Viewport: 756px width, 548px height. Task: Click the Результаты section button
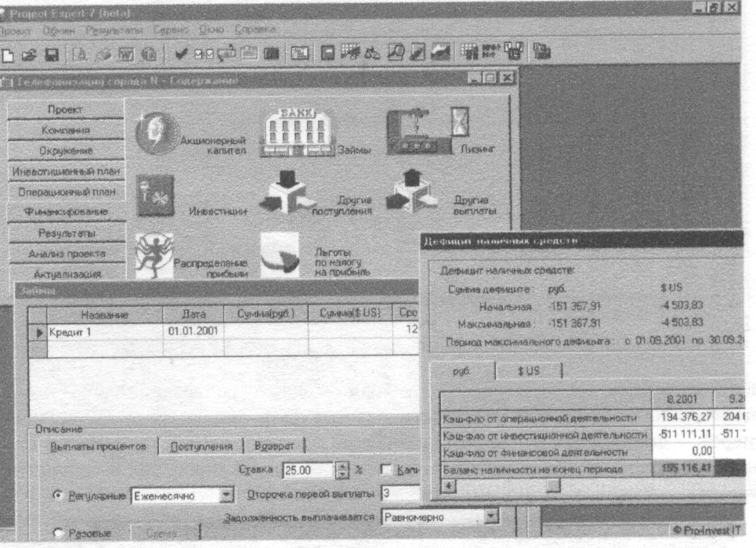tap(67, 233)
